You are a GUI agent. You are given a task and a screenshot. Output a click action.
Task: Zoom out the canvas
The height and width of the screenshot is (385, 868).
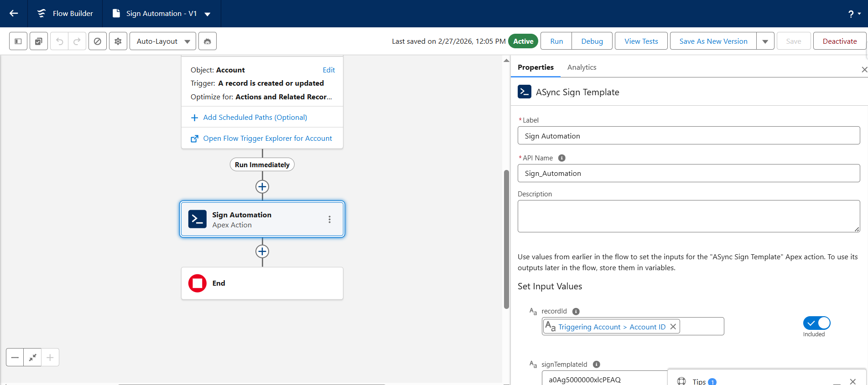point(15,358)
